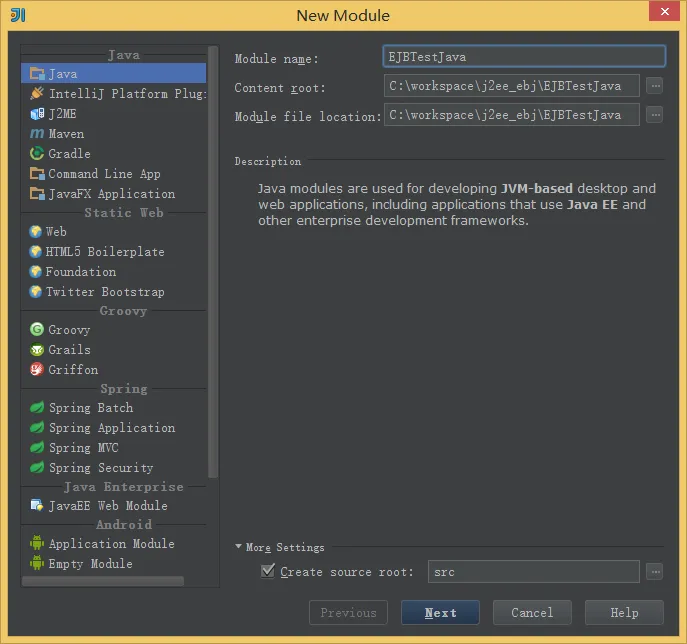Pick the JavaEE Web Module icon
Image resolution: width=687 pixels, height=644 pixels.
point(37,505)
